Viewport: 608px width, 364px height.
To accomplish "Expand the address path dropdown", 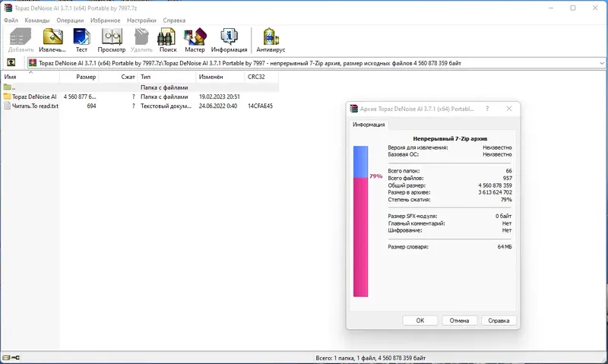I will (x=601, y=63).
